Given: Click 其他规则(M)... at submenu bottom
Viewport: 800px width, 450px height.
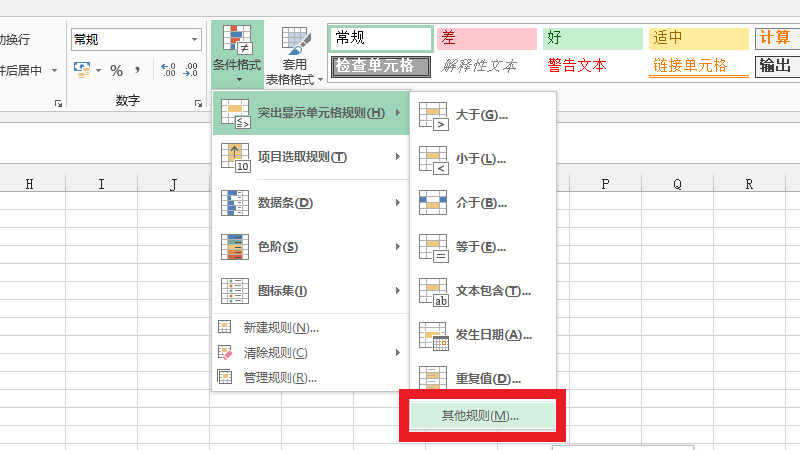Looking at the screenshot, I should tap(481, 415).
